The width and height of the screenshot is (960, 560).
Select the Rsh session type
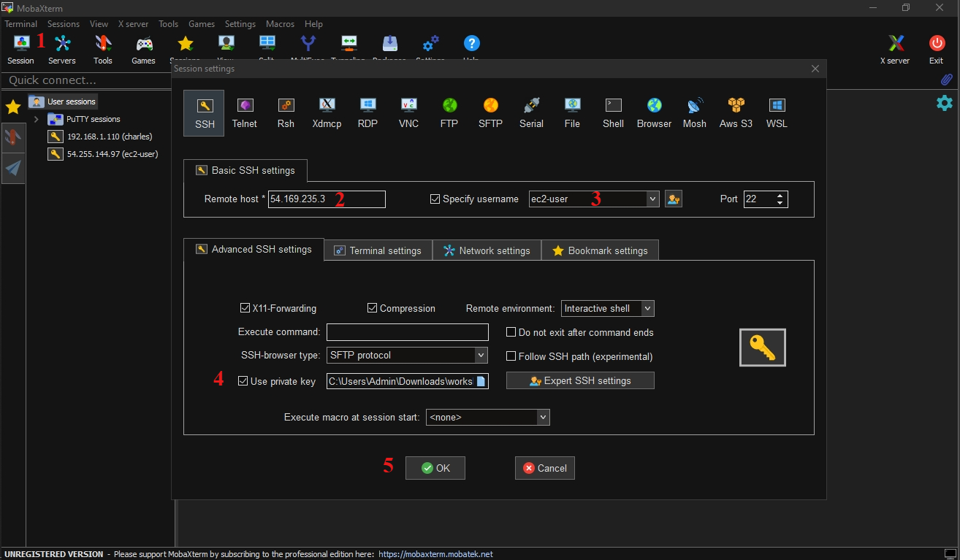click(x=286, y=112)
